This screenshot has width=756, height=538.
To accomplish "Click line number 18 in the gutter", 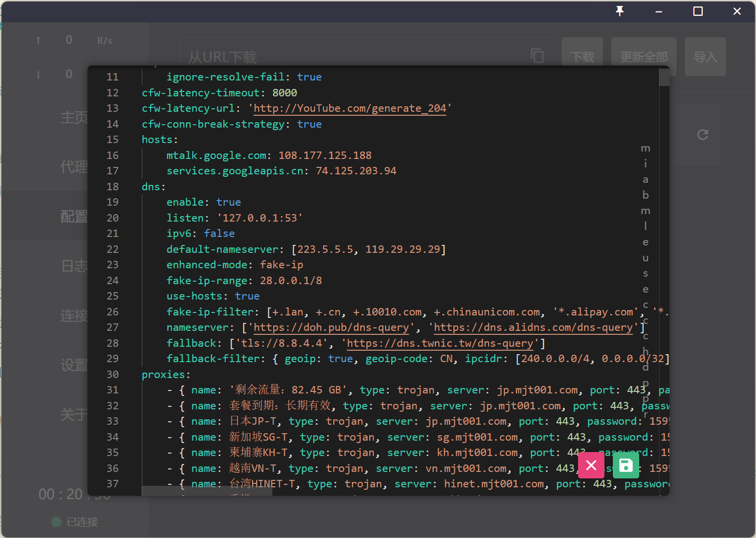I will (113, 187).
